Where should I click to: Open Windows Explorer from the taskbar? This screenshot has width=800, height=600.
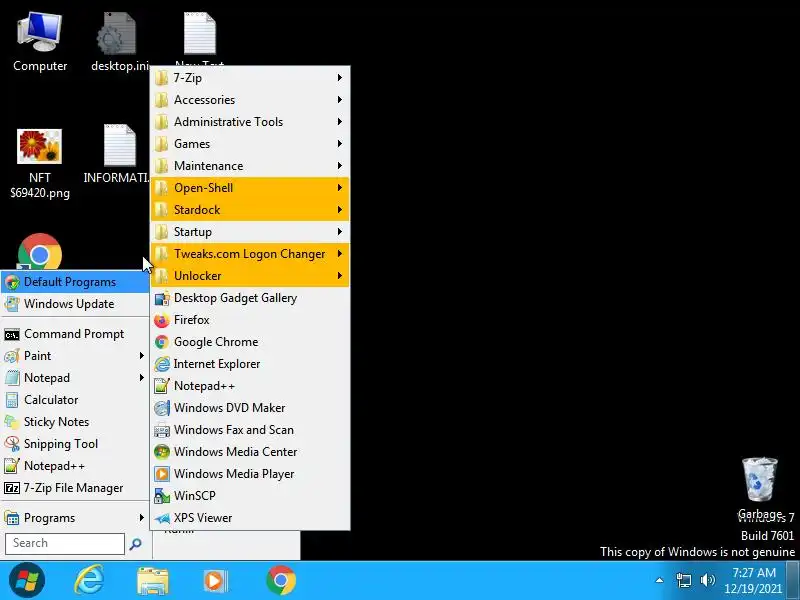pos(153,581)
